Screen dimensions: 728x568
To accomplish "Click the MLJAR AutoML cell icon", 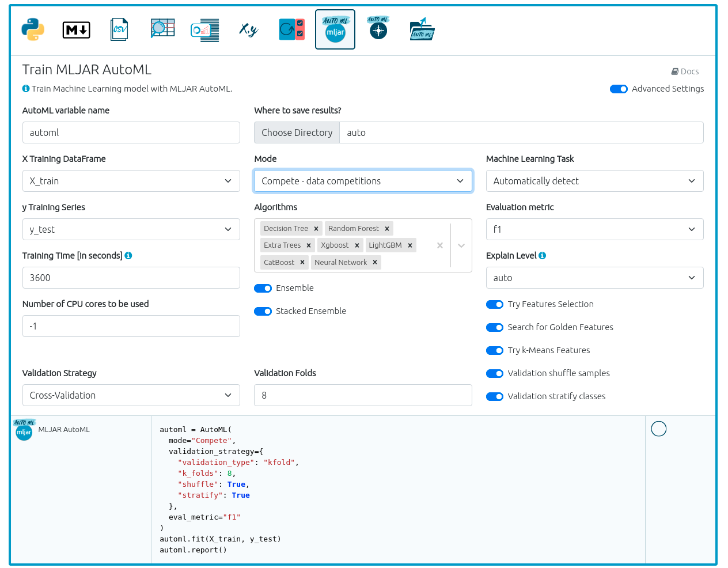I will pyautogui.click(x=24, y=430).
